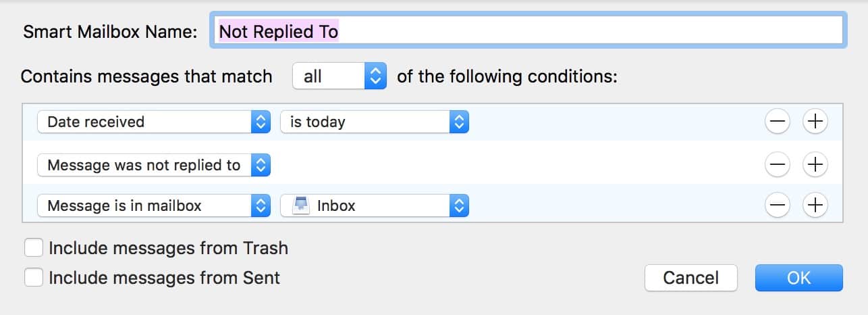The height and width of the screenshot is (315, 868).
Task: Remove the 'Message is in mailbox' condition
Action: 778,205
